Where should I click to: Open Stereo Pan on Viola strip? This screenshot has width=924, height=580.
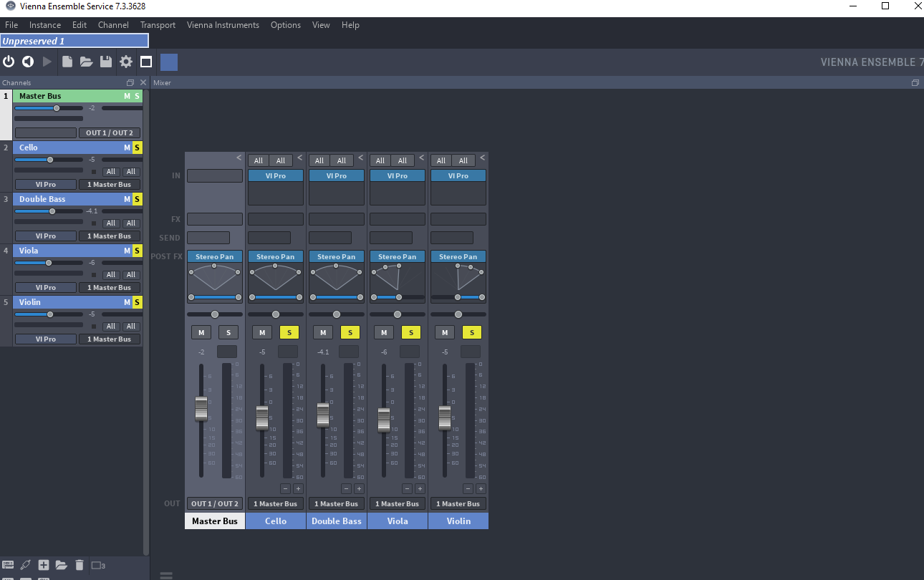coord(398,256)
